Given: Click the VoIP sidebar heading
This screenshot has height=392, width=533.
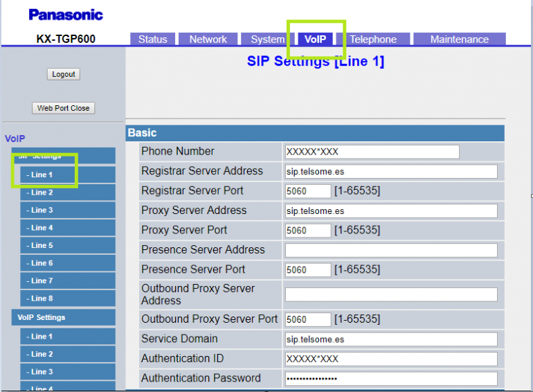Looking at the screenshot, I should pyautogui.click(x=15, y=139).
